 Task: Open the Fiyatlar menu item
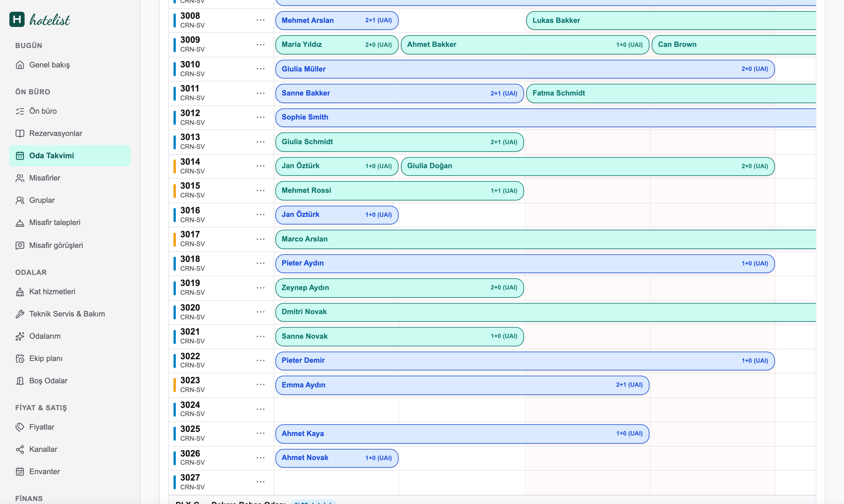tap(70, 427)
